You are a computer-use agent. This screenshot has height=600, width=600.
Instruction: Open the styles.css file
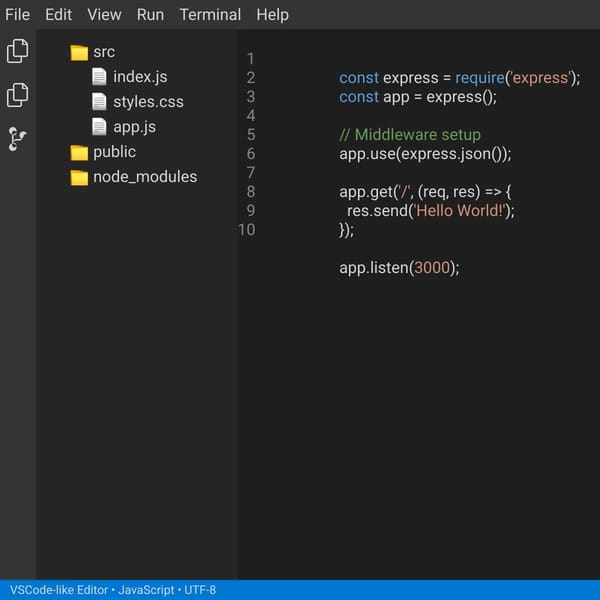click(148, 102)
